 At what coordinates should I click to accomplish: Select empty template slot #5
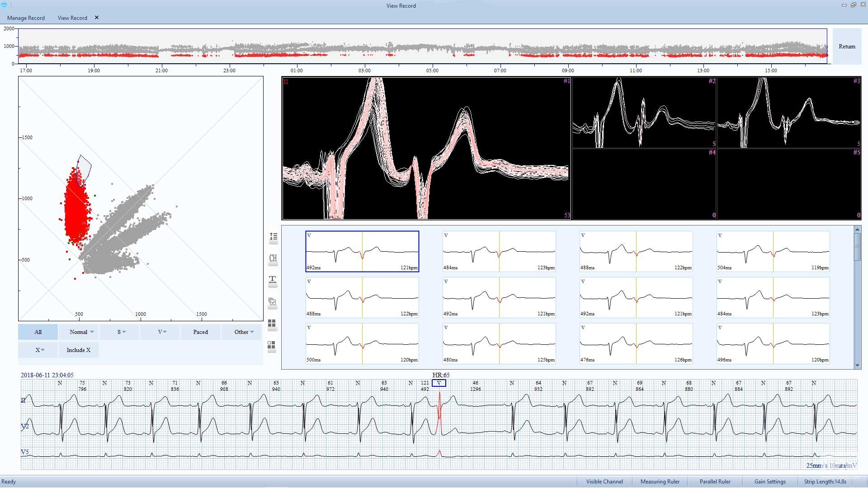[x=788, y=184]
